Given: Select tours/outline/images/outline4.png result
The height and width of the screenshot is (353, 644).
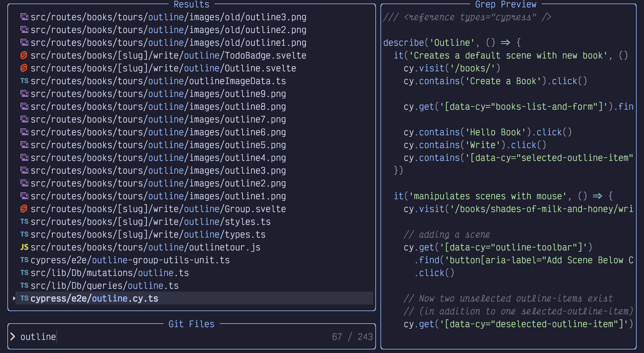Looking at the screenshot, I should 158,158.
